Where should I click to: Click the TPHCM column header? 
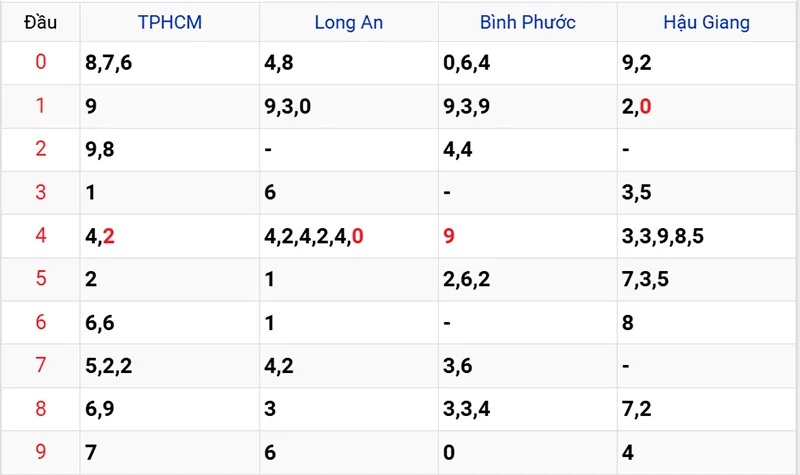coord(169,21)
